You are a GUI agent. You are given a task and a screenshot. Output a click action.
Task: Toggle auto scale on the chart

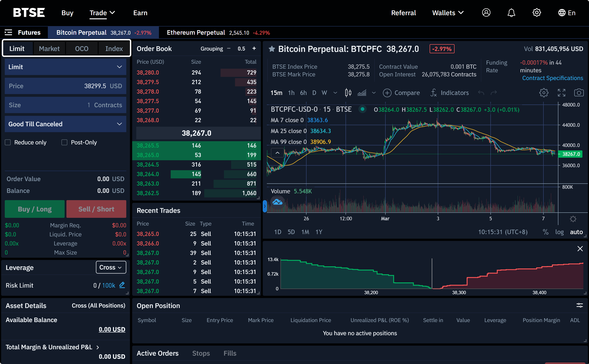[576, 232]
